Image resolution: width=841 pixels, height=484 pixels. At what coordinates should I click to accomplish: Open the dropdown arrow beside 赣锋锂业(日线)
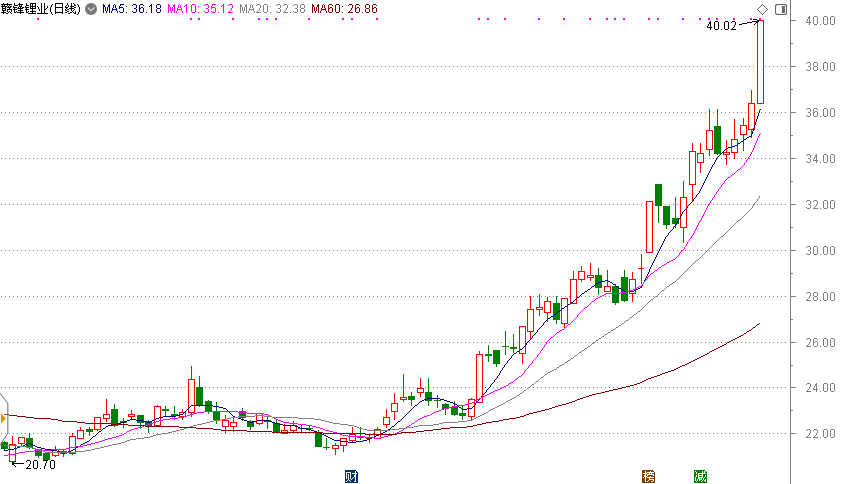click(x=92, y=9)
